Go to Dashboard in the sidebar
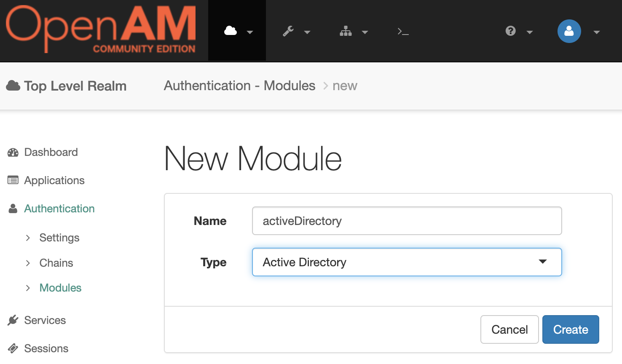The width and height of the screenshot is (622, 364). (51, 152)
